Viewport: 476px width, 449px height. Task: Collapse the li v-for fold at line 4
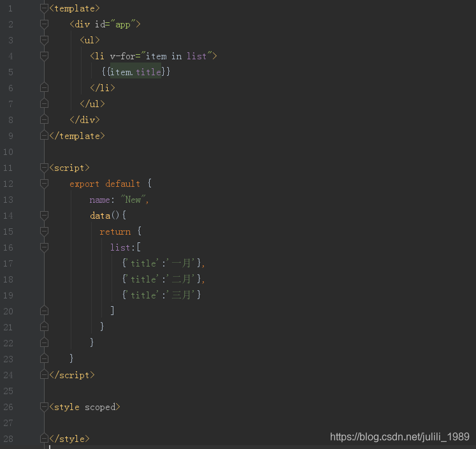44,56
